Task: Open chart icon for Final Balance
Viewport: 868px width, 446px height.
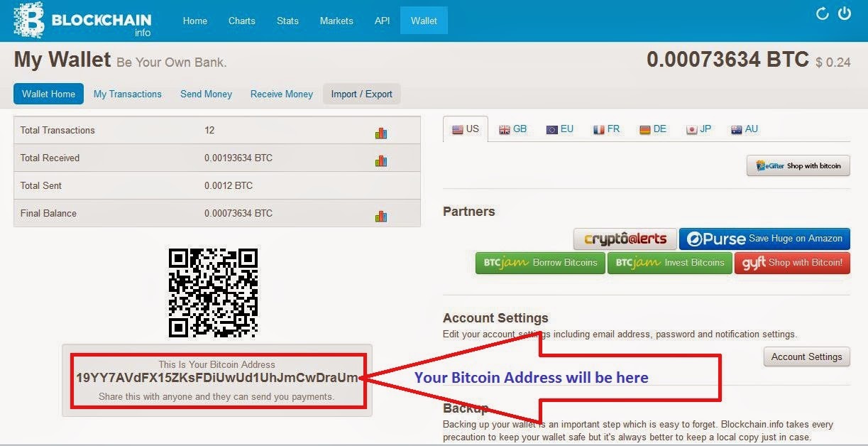Action: click(x=381, y=216)
